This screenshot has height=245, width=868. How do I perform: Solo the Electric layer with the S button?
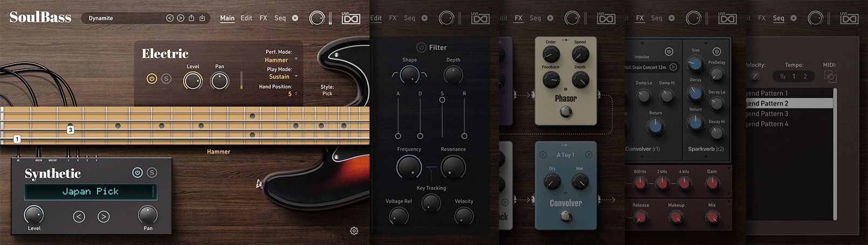click(166, 79)
